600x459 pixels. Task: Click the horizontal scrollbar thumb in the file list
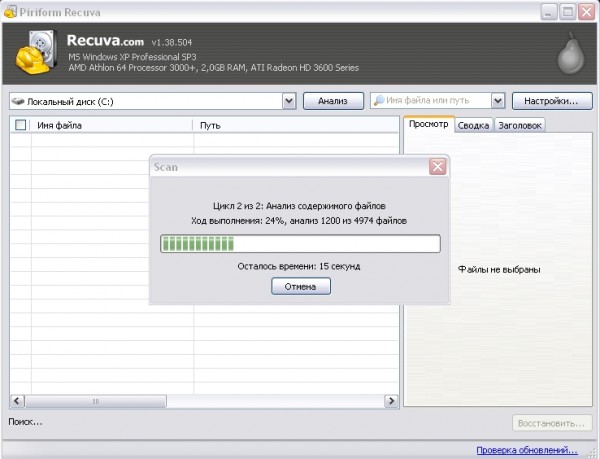96,401
